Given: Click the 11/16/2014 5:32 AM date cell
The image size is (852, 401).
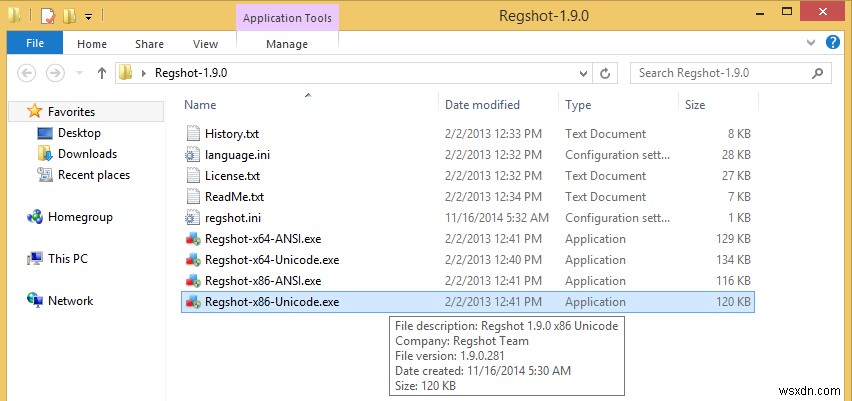Looking at the screenshot, I should 497,218.
